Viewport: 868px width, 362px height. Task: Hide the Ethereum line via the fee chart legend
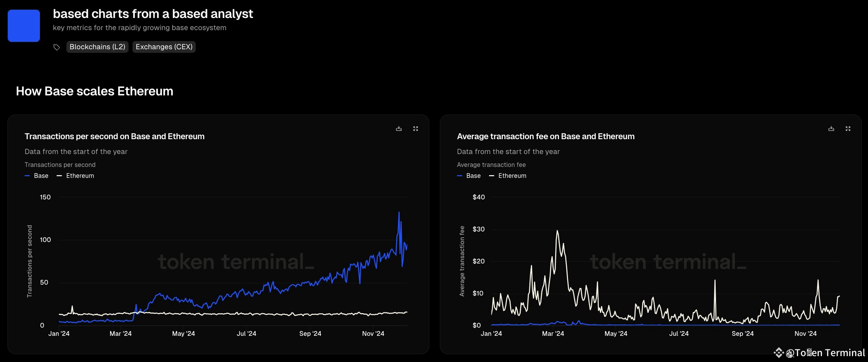pyautogui.click(x=512, y=176)
